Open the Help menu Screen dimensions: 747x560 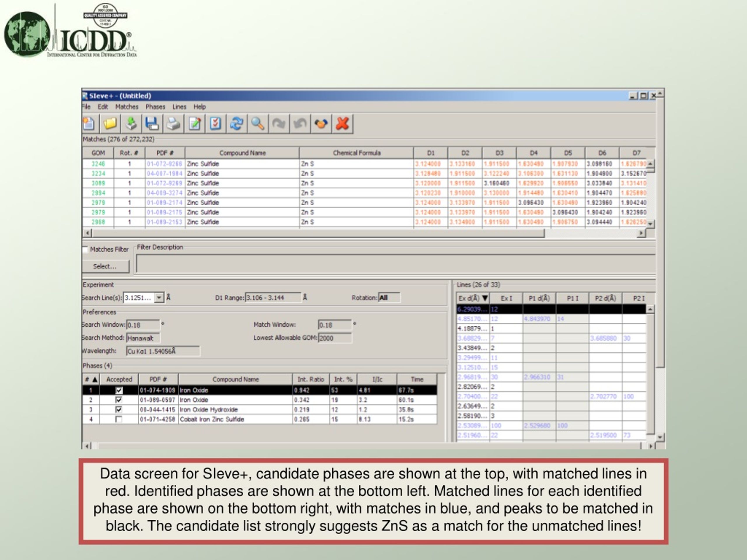pyautogui.click(x=200, y=107)
